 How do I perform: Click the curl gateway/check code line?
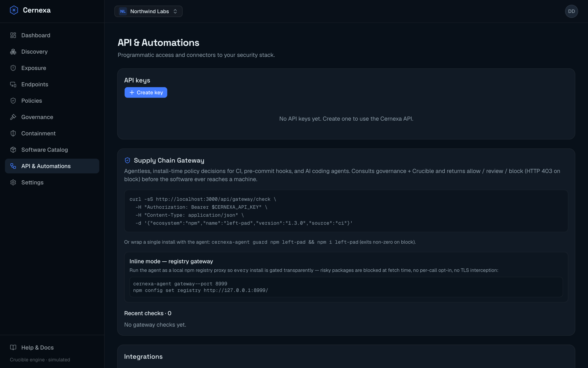tap(203, 199)
